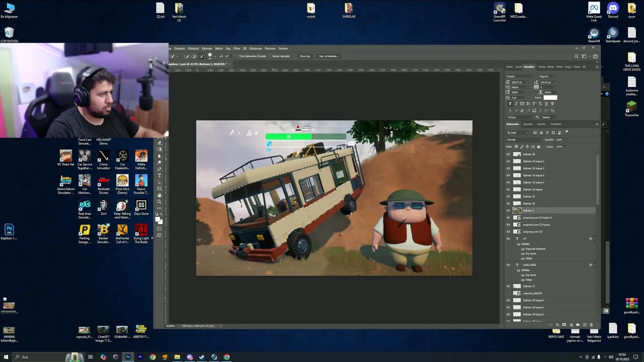Viewport: 644px width, 362px height.
Task: Lock all padlock icon
Action: pos(539,147)
